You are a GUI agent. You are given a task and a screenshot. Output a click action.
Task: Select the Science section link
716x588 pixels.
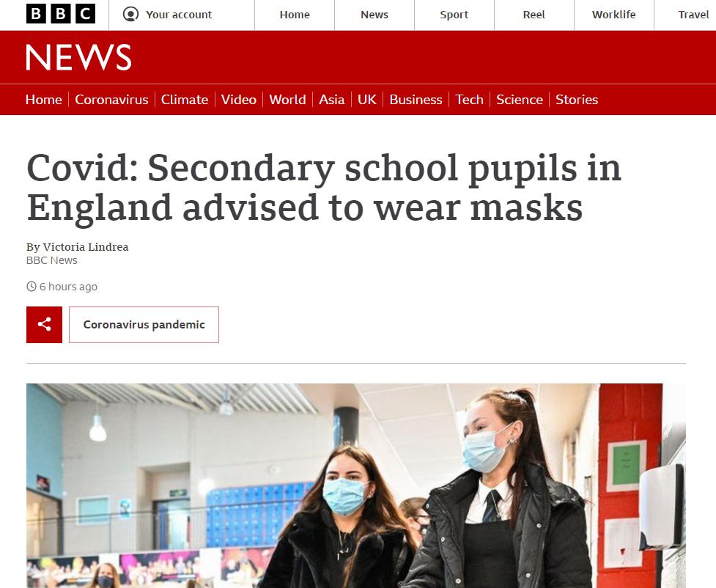click(x=519, y=100)
